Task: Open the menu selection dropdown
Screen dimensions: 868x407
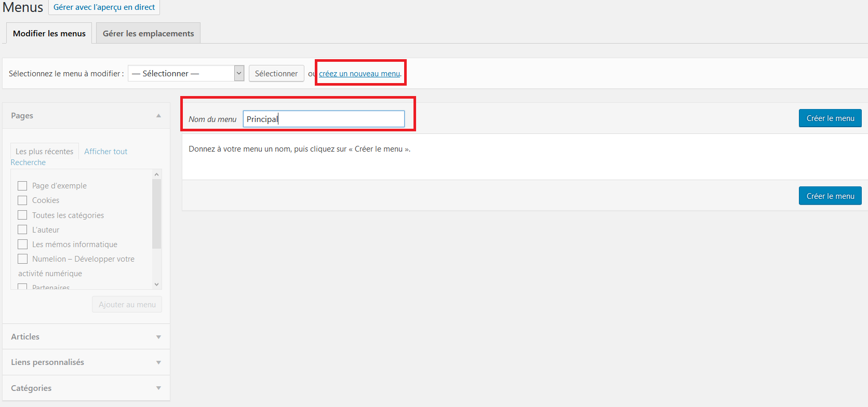Action: click(x=186, y=73)
